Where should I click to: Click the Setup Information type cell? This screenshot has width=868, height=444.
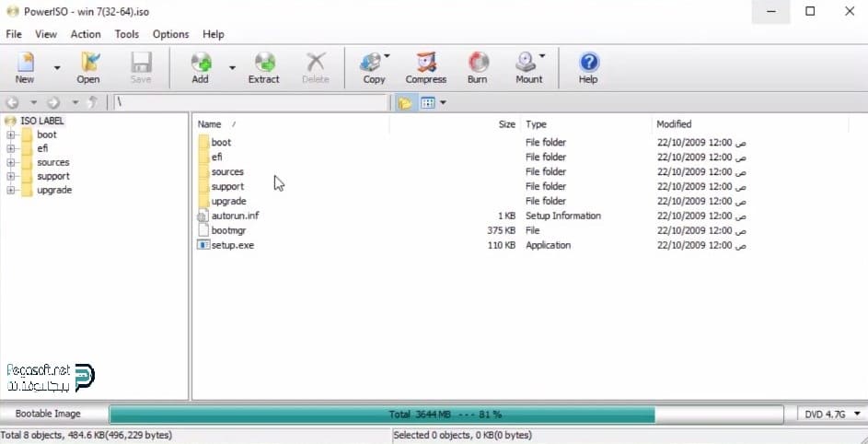(563, 216)
